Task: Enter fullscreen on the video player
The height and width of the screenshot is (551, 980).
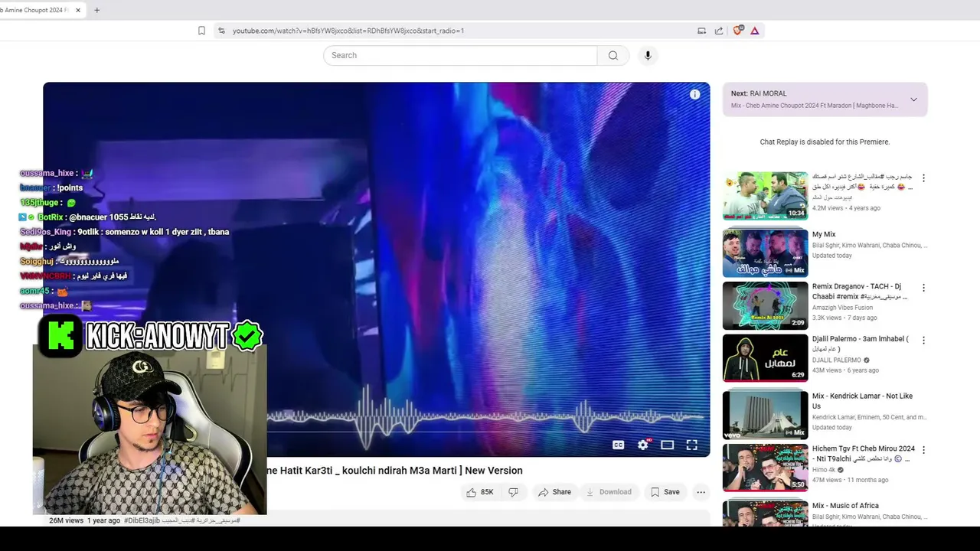Action: click(691, 445)
